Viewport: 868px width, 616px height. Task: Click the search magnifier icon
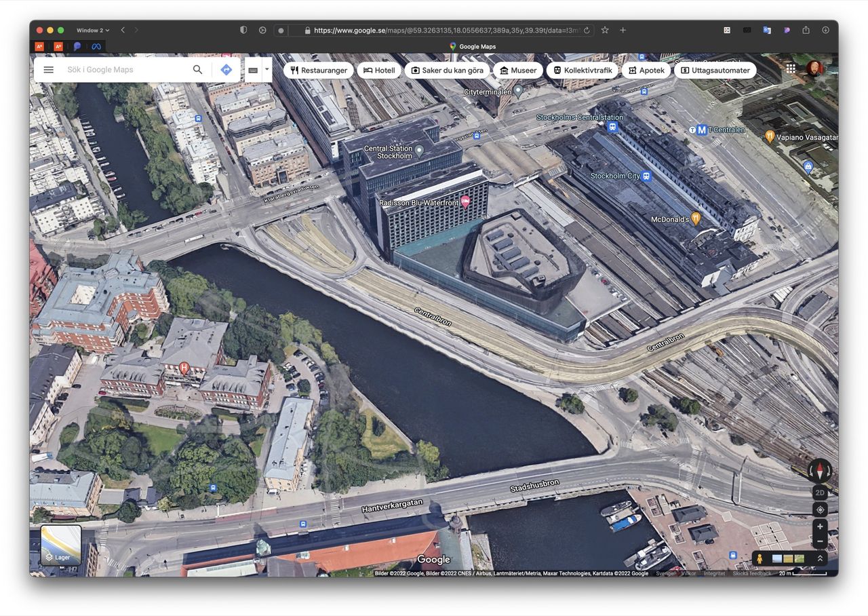coord(197,70)
